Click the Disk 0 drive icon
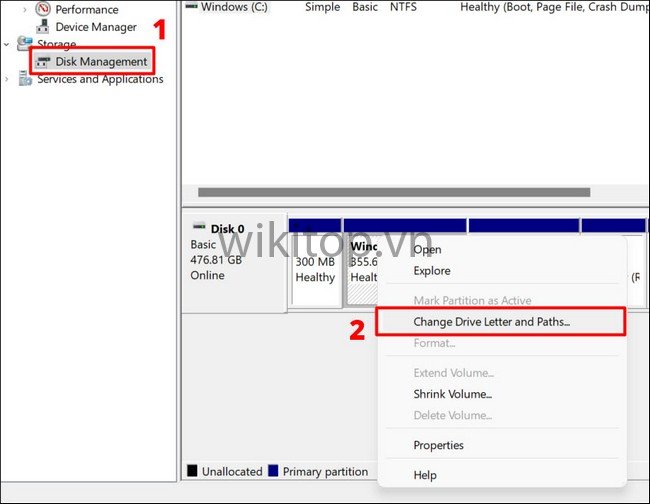This screenshot has width=650, height=504. [199, 228]
